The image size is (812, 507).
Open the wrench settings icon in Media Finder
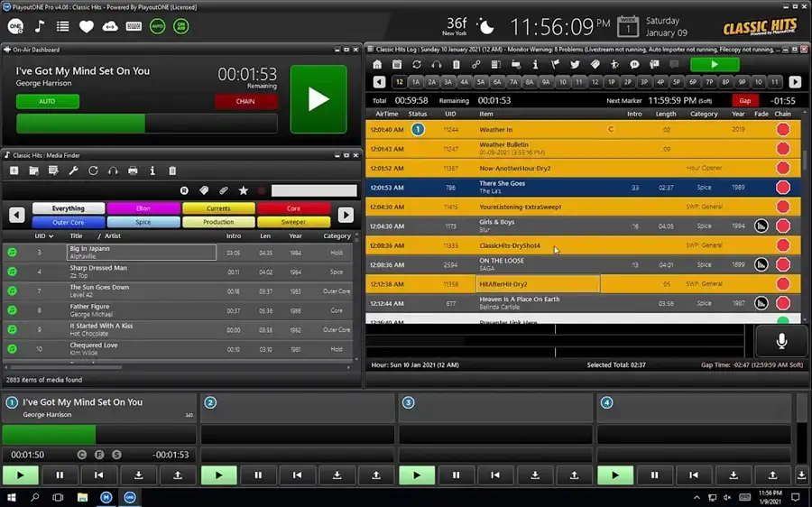point(74,171)
